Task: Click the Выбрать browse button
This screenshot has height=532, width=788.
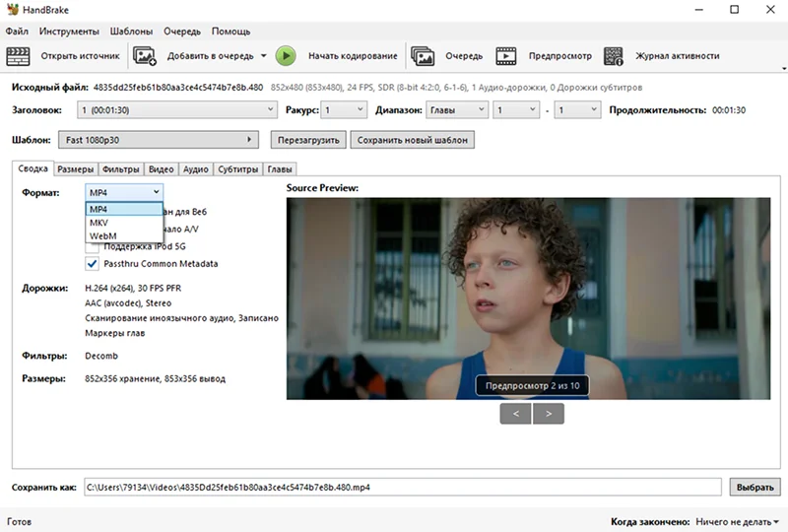Action: point(755,487)
